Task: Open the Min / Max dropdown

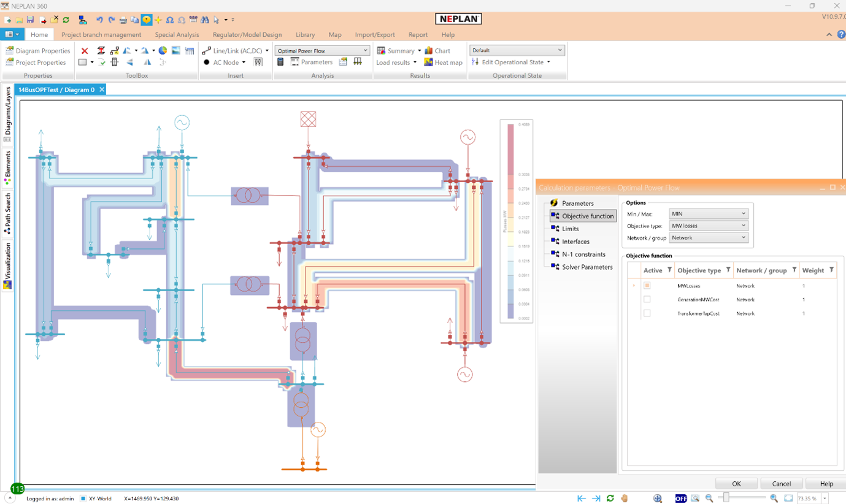Action: click(708, 214)
